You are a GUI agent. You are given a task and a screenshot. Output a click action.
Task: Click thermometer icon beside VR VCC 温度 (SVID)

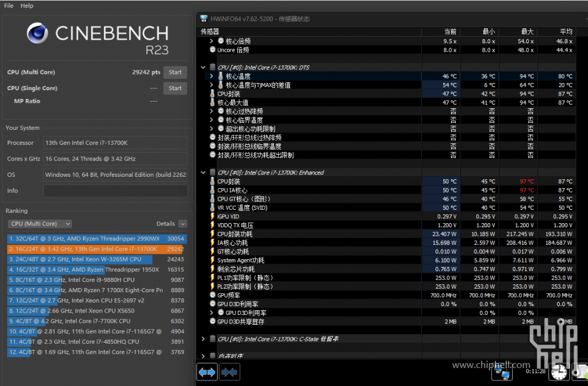(x=212, y=207)
